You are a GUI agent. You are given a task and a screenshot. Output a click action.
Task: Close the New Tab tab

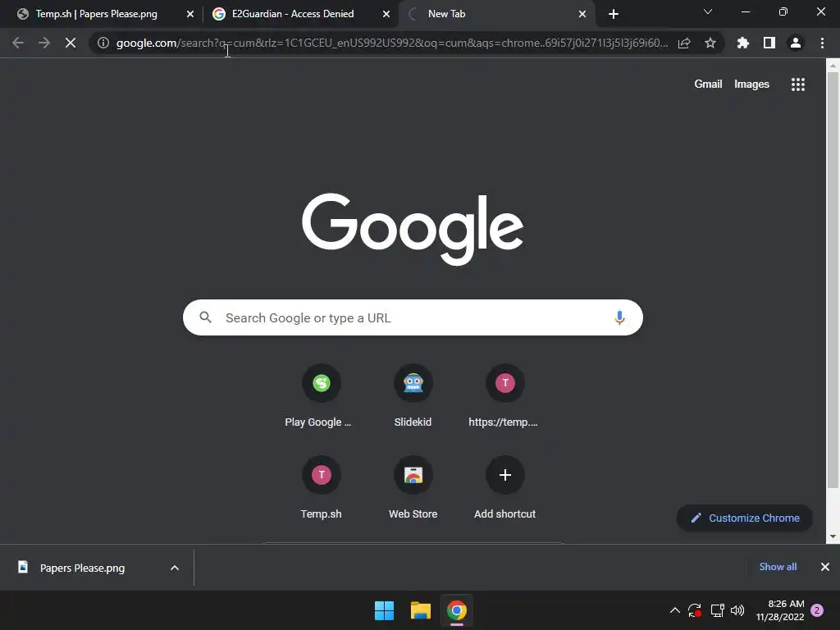pos(582,15)
